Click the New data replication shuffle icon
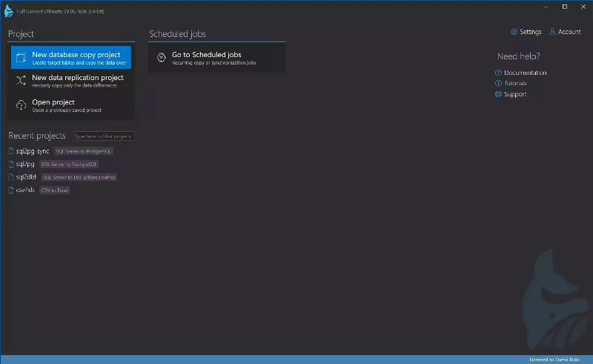Viewport: 593px width, 364px height. (21, 81)
